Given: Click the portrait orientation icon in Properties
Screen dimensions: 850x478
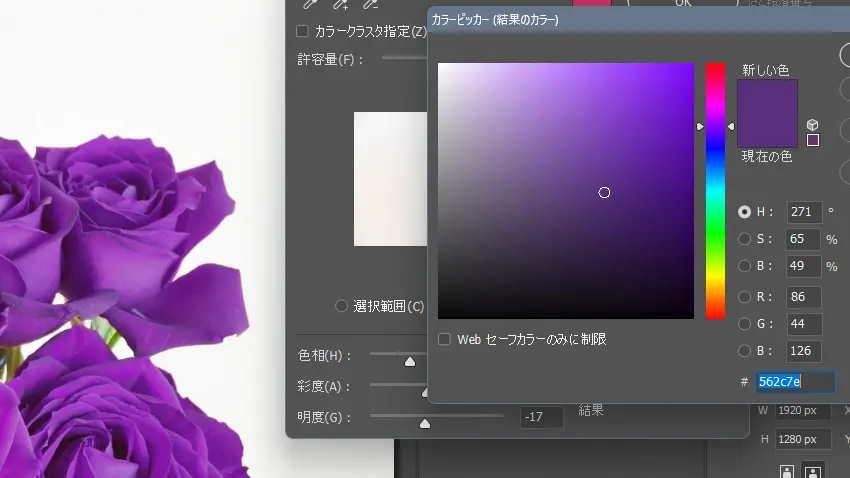Looking at the screenshot, I should pos(788,471).
